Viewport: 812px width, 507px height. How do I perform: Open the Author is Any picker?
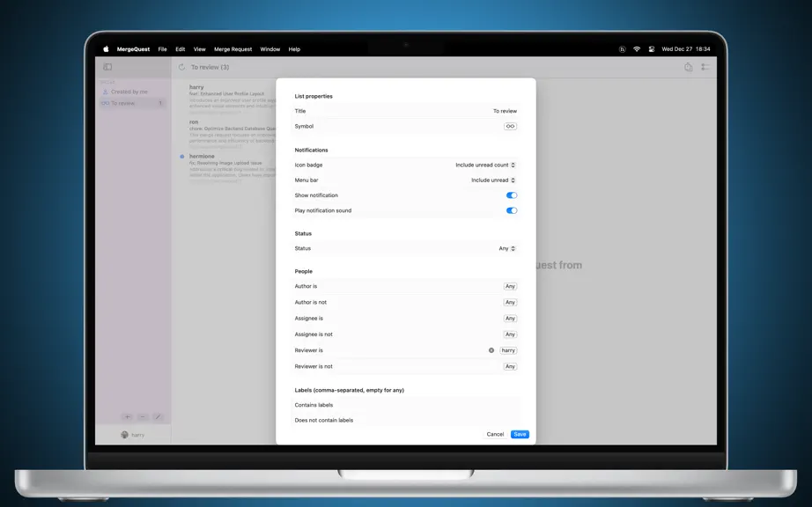pos(510,286)
